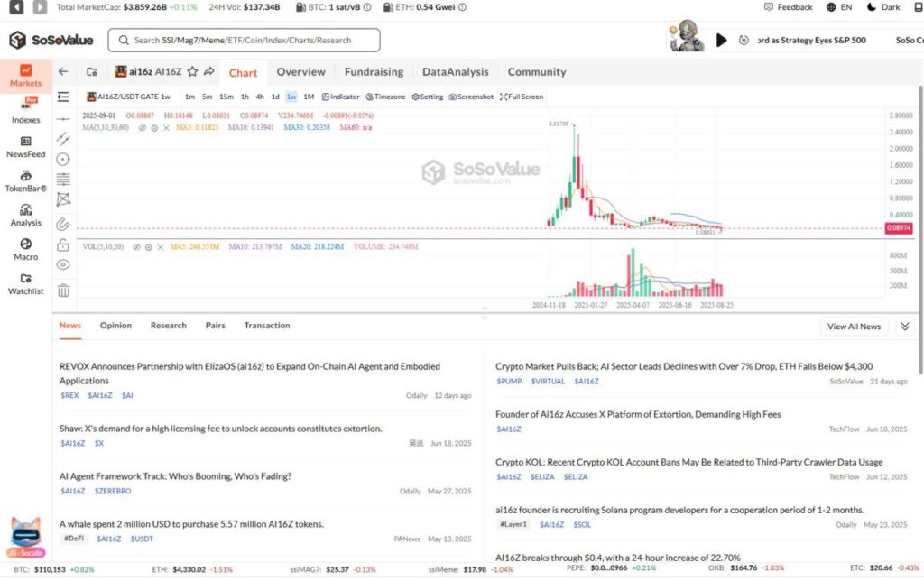Image resolution: width=924 pixels, height=581 pixels.
Task: Select the 1d timeframe
Action: [x=275, y=97]
